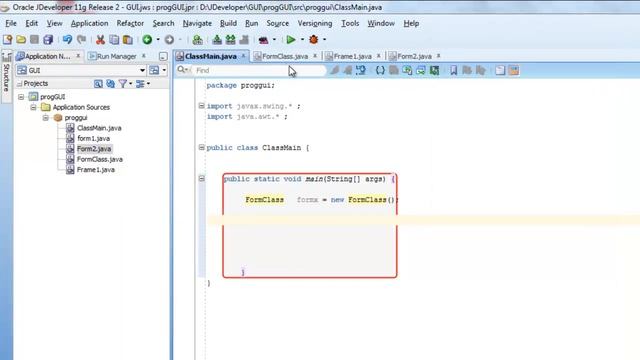Open the Back navigation history dropdown
The image size is (640, 360).
click(158, 40)
